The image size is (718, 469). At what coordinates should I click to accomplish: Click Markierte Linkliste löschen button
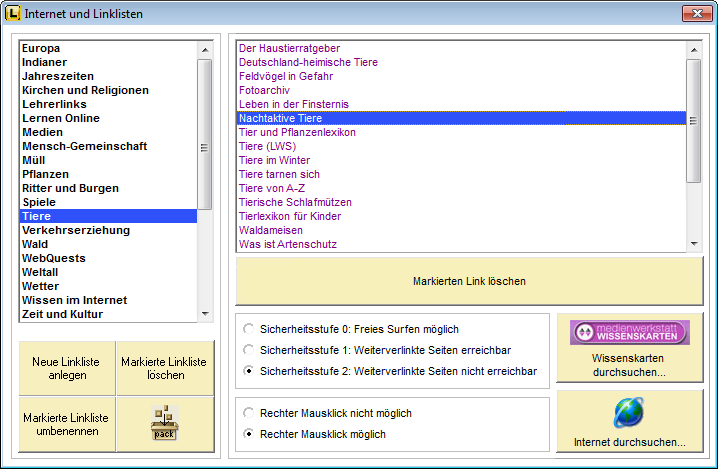tap(165, 368)
